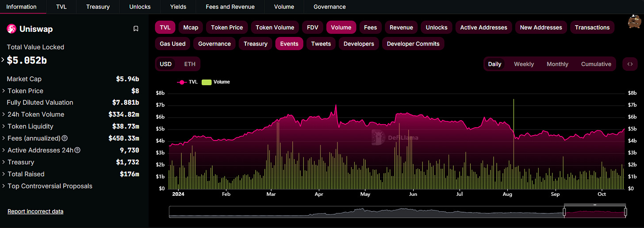Enable the Transactions metric
This screenshot has width=644, height=228.
tap(592, 27)
